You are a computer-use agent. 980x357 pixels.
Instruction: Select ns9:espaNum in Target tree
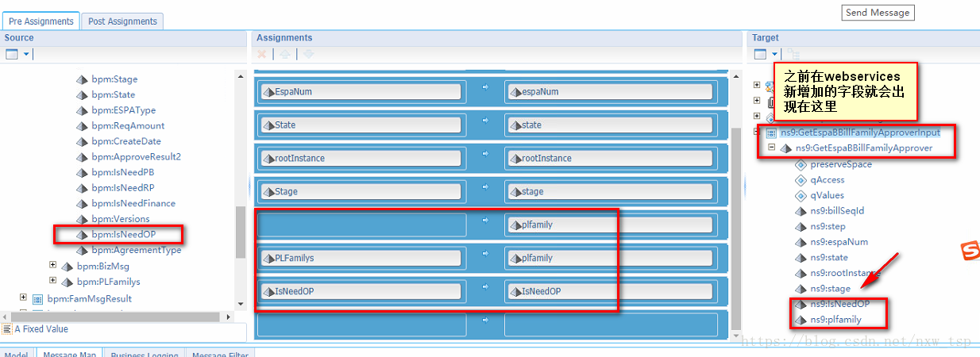(839, 242)
